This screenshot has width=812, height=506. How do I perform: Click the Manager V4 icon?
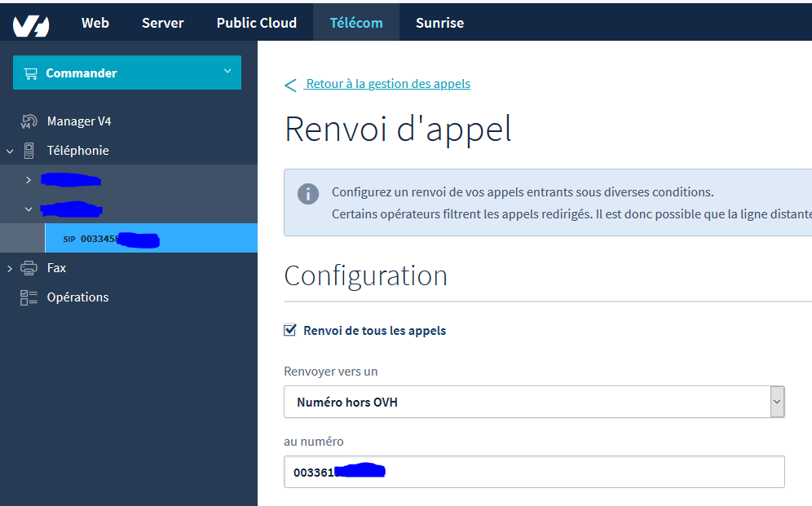29,121
